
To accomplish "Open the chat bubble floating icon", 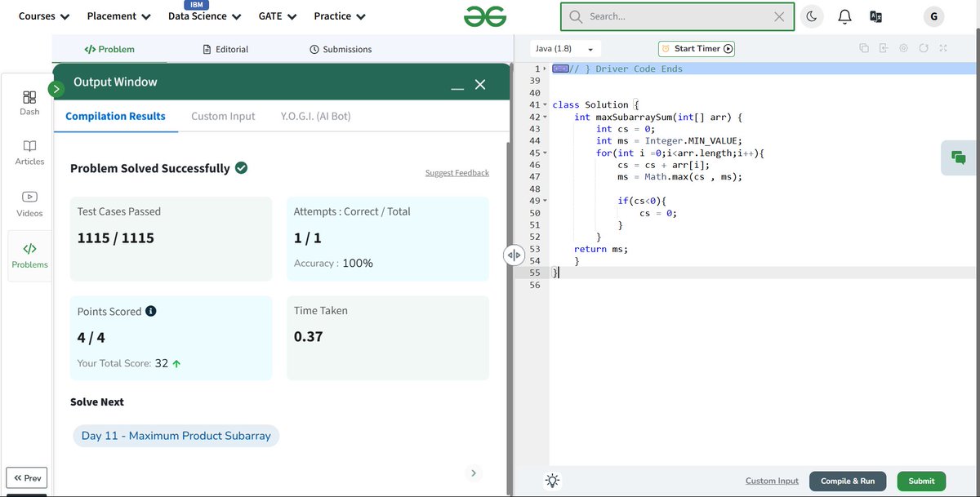I will point(959,158).
